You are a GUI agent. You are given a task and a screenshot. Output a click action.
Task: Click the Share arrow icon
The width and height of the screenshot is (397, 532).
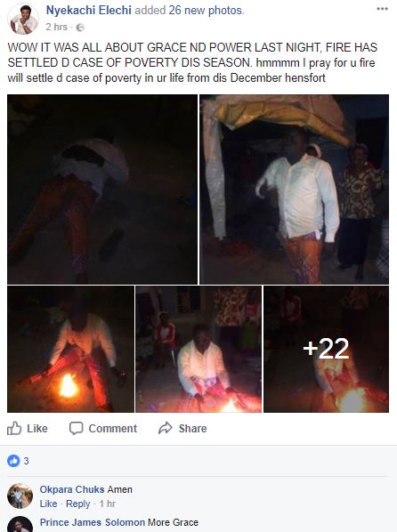(166, 428)
